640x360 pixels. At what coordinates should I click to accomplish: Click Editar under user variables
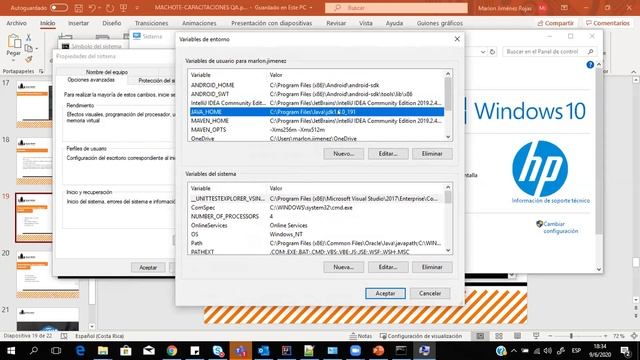(x=388, y=154)
